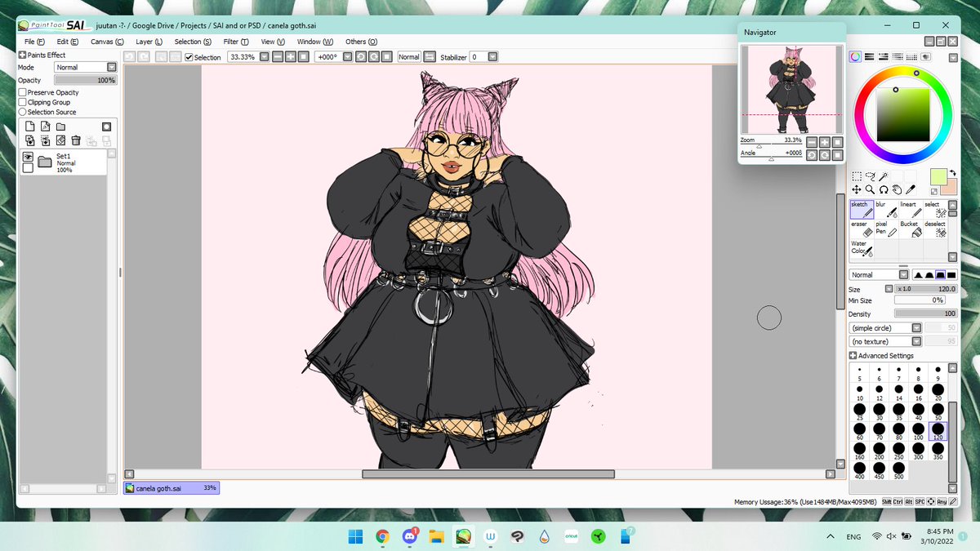Swap foreground and background colors
Screen dimensions: 980x551
(x=952, y=173)
